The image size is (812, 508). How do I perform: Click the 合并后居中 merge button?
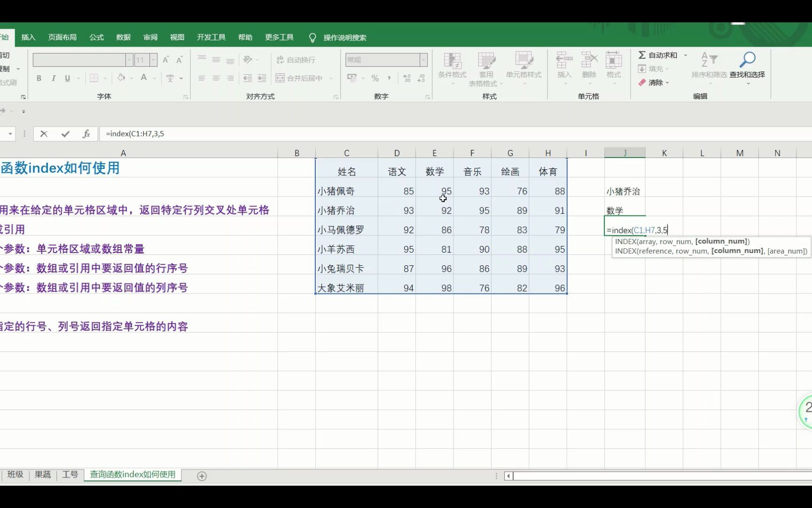pos(299,78)
